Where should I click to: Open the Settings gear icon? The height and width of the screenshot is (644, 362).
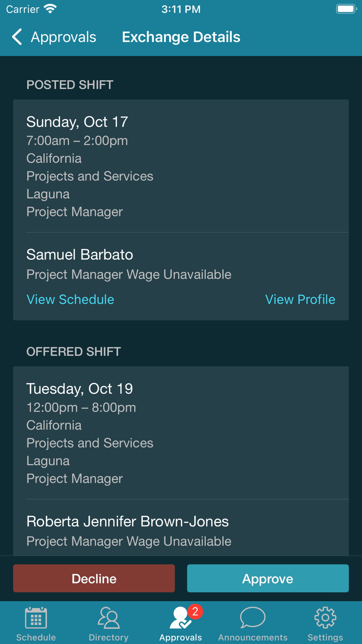tap(325, 617)
